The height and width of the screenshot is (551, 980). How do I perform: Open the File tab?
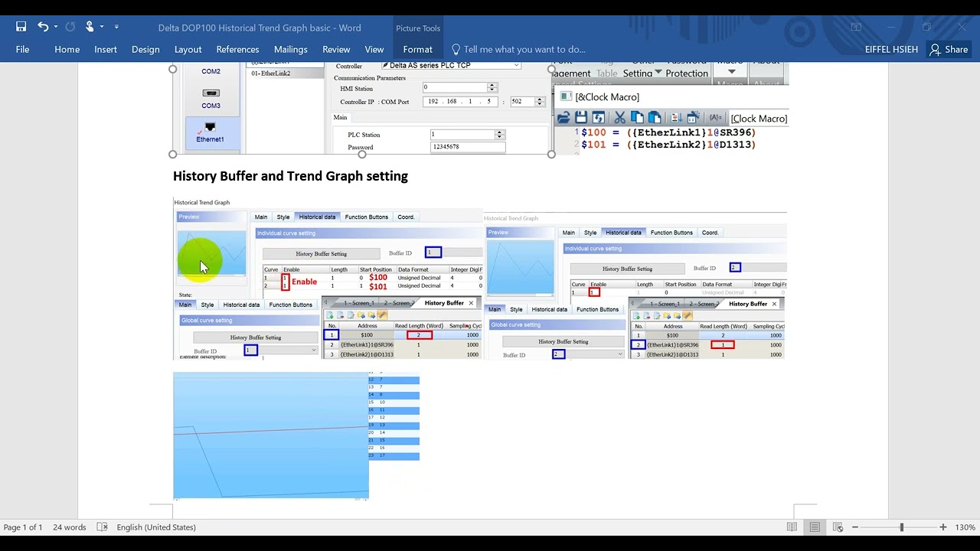[22, 49]
